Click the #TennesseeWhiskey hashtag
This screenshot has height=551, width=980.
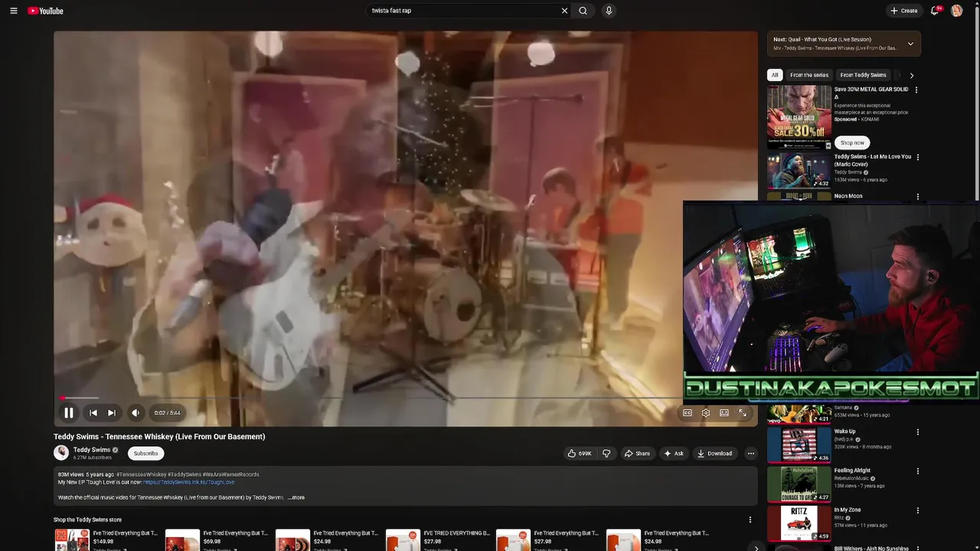pyautogui.click(x=141, y=474)
